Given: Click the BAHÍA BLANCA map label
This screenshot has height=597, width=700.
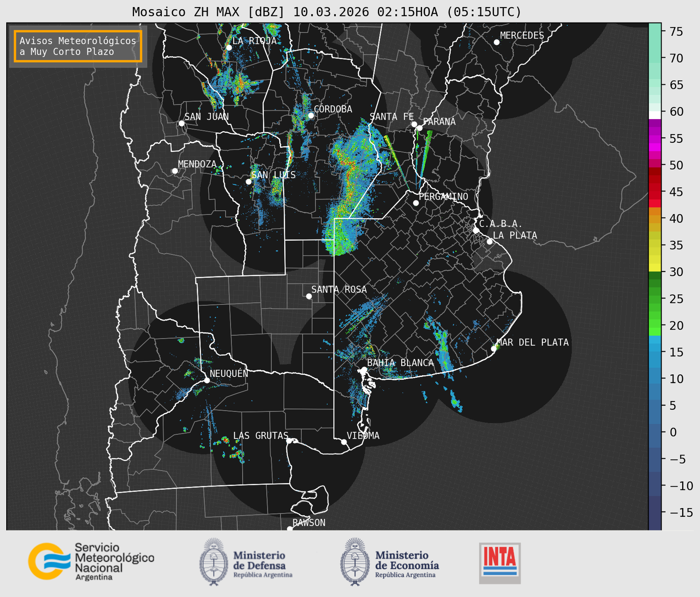Looking at the screenshot, I should (400, 363).
